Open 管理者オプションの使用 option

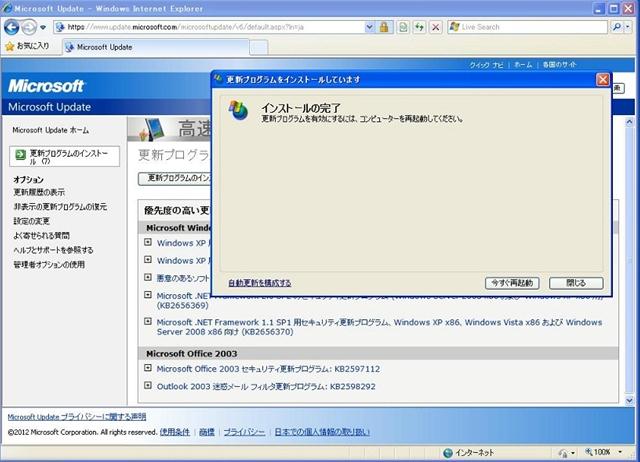[49, 264]
